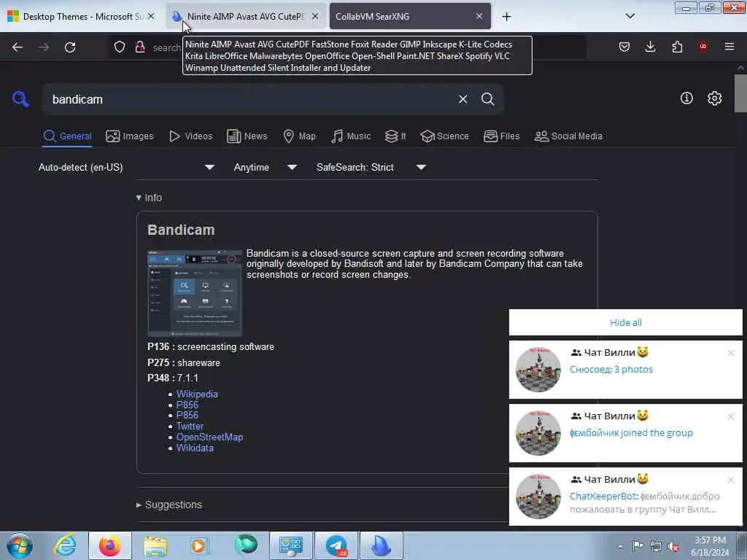Select the Images search category
This screenshot has height=560, width=747.
coord(130,136)
